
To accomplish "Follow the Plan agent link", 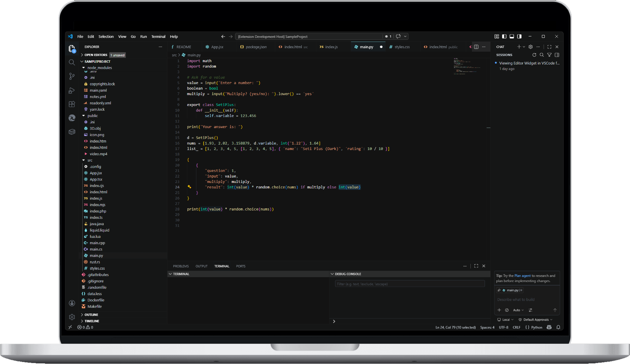I will coord(522,276).
